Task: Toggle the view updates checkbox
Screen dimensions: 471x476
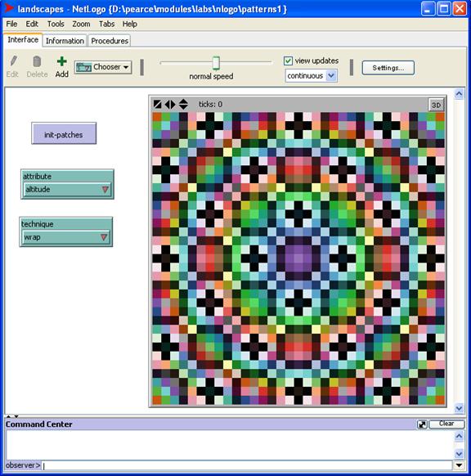Action: (x=288, y=61)
